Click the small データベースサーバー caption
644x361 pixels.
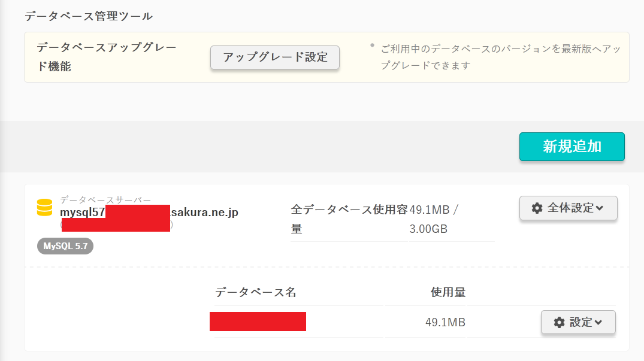click(105, 199)
